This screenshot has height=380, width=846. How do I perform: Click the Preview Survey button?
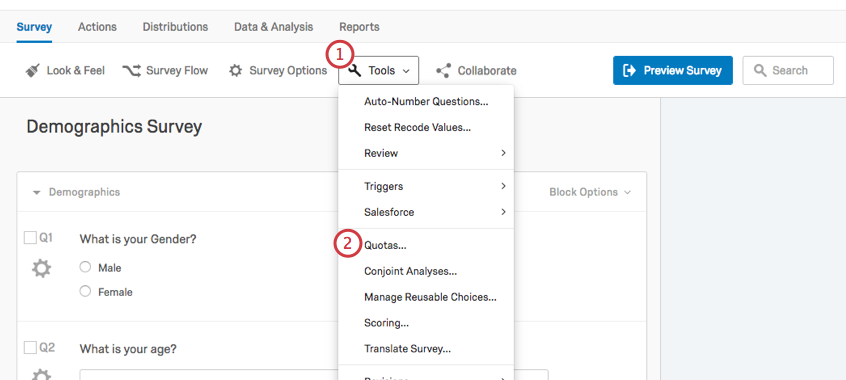pos(672,71)
